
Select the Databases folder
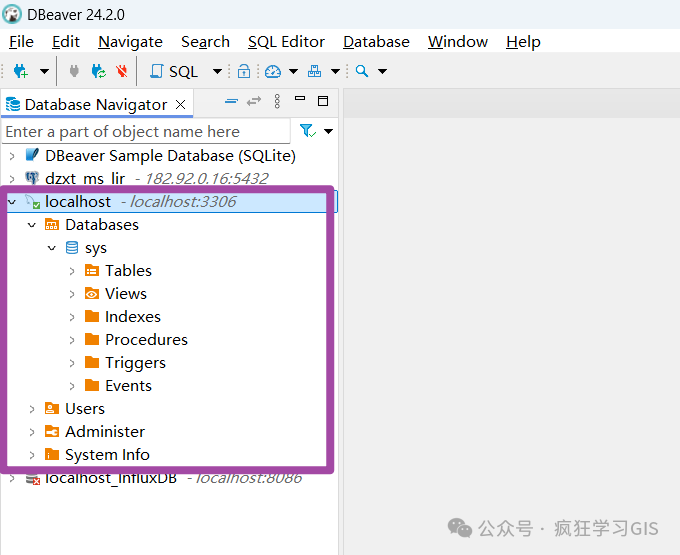pos(102,225)
